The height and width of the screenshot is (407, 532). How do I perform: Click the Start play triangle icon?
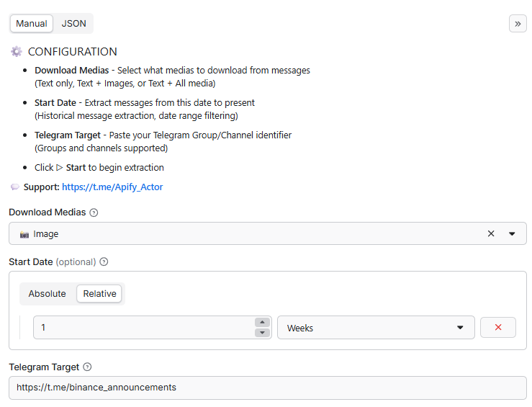click(59, 168)
